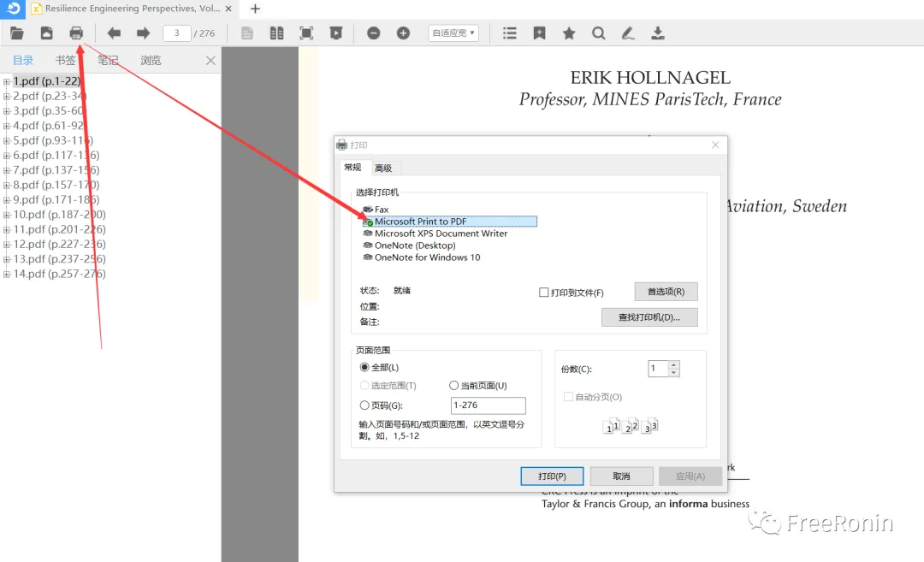Select OneNote (Desktop) printer

click(x=410, y=246)
